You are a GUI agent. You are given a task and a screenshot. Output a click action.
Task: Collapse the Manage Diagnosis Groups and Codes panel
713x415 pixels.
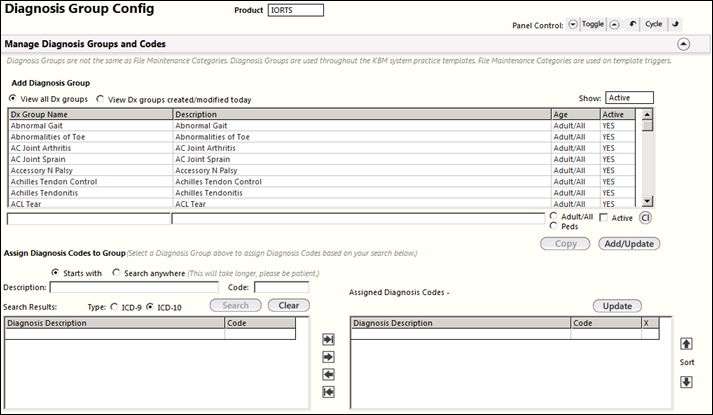pos(683,44)
